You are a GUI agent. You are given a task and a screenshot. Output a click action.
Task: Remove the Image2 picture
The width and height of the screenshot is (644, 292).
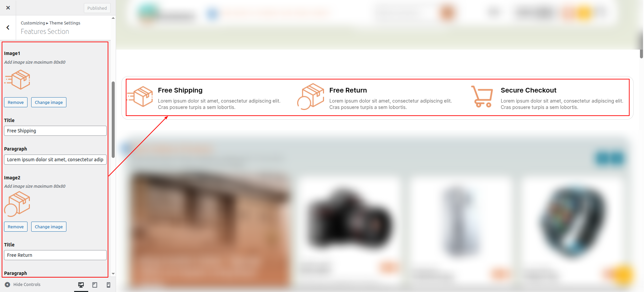(16, 227)
